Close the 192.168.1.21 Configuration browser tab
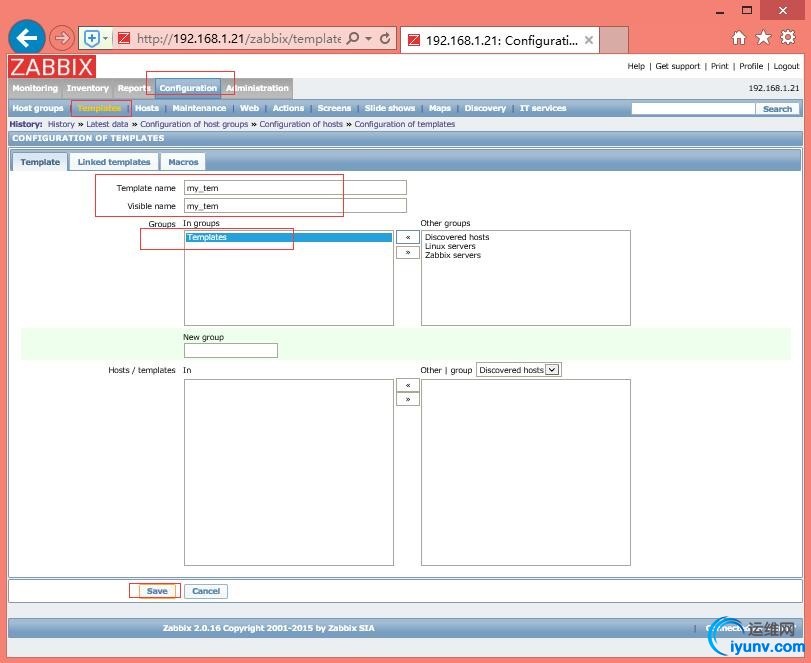 click(589, 40)
